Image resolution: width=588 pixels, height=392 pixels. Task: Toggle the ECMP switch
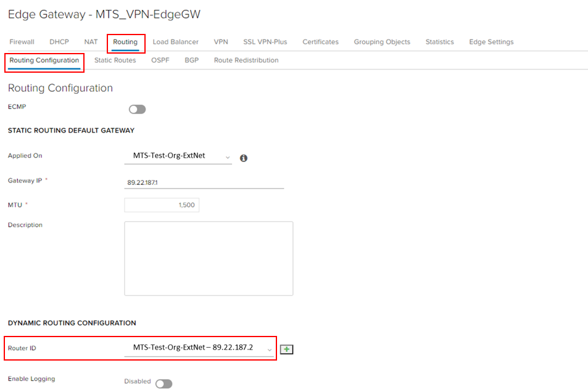click(137, 109)
